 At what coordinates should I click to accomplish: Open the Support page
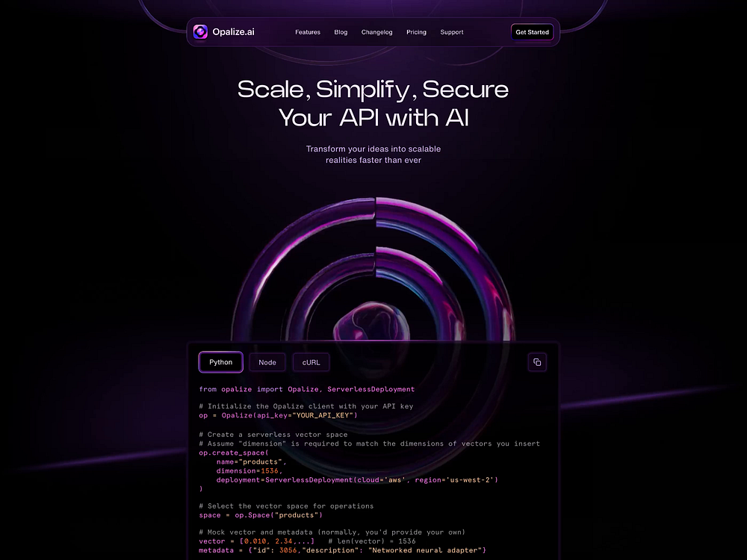click(452, 32)
